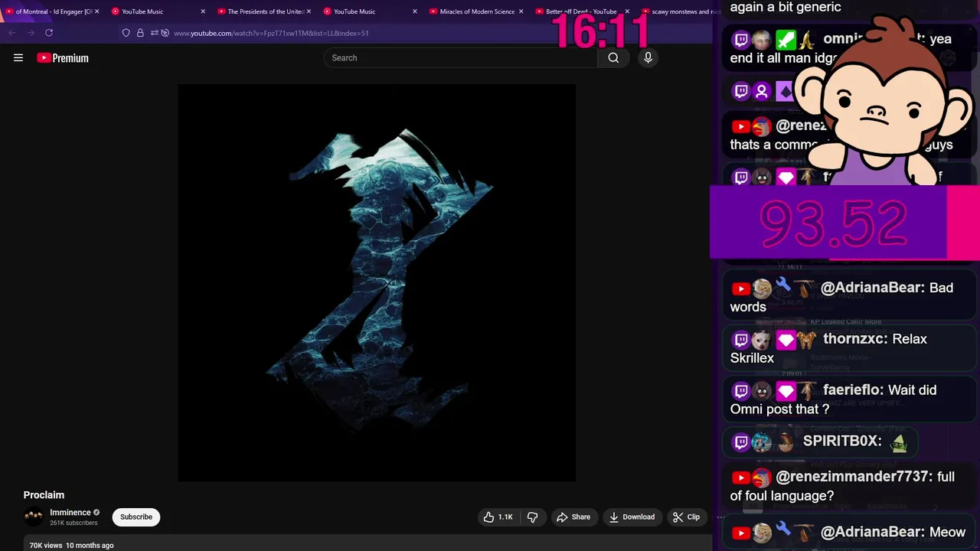
Task: Switch to 'Miracles of Modern Science' tab
Action: [x=476, y=11]
